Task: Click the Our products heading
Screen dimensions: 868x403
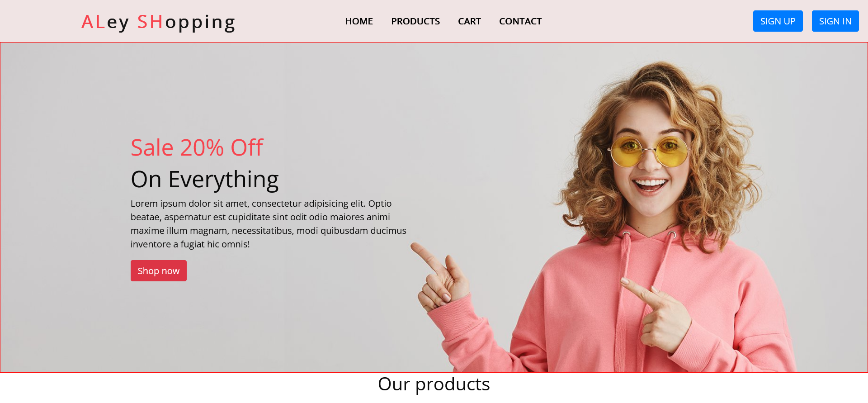Action: coord(434,384)
